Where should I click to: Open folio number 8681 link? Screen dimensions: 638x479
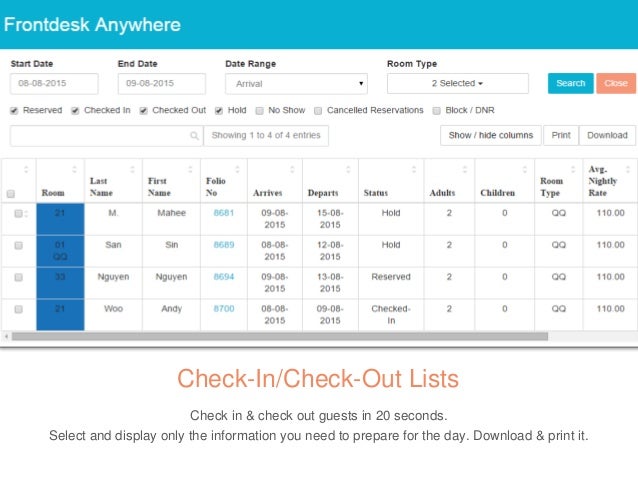(x=224, y=213)
